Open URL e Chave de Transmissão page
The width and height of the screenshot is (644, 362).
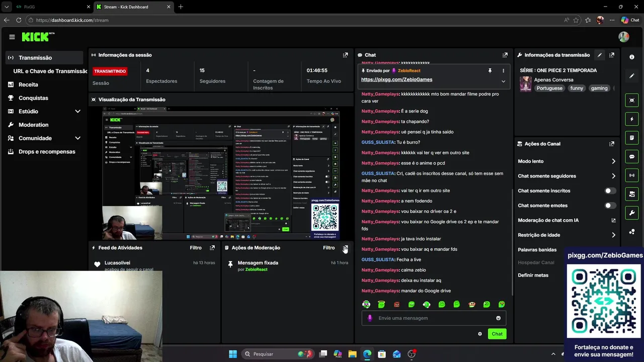coord(50,71)
